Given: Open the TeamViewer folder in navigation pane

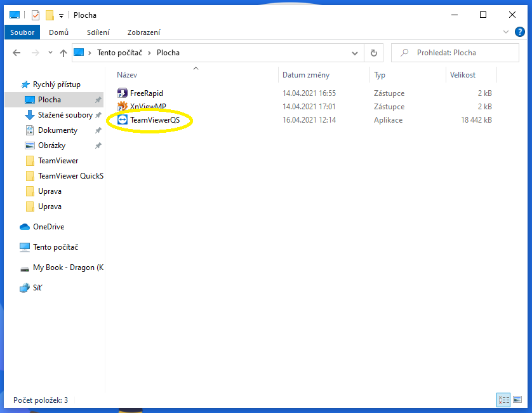Looking at the screenshot, I should pos(58,161).
